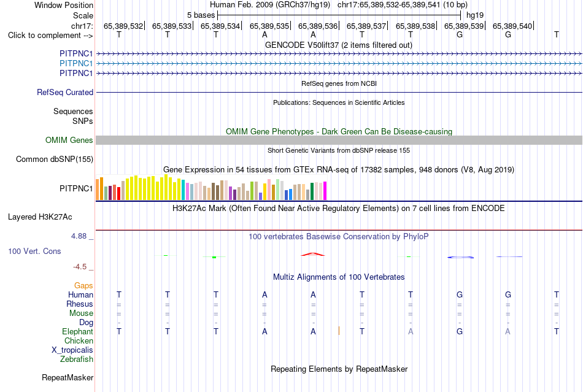Click the OMIM Genes track label
Screen dimensions: 583x392
[x=69, y=140]
